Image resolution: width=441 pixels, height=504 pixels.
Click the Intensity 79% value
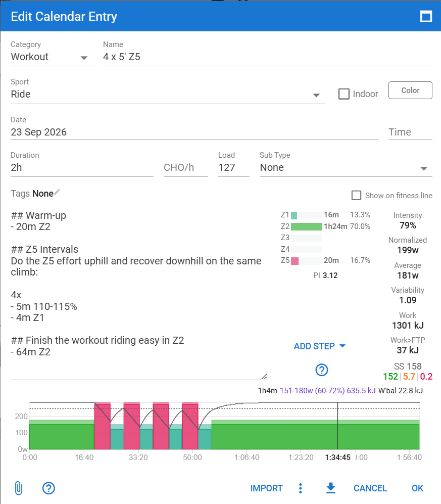408,225
